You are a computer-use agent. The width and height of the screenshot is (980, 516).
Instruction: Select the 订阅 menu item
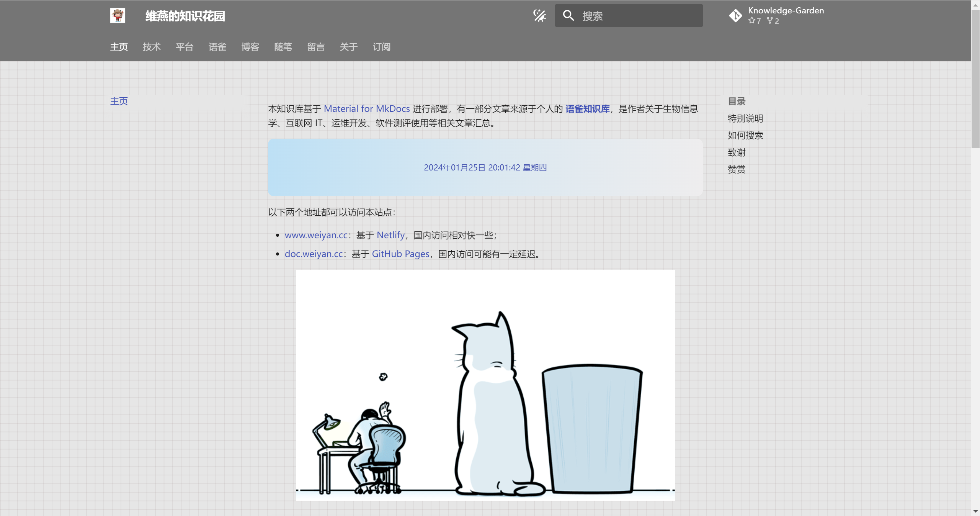pos(381,46)
